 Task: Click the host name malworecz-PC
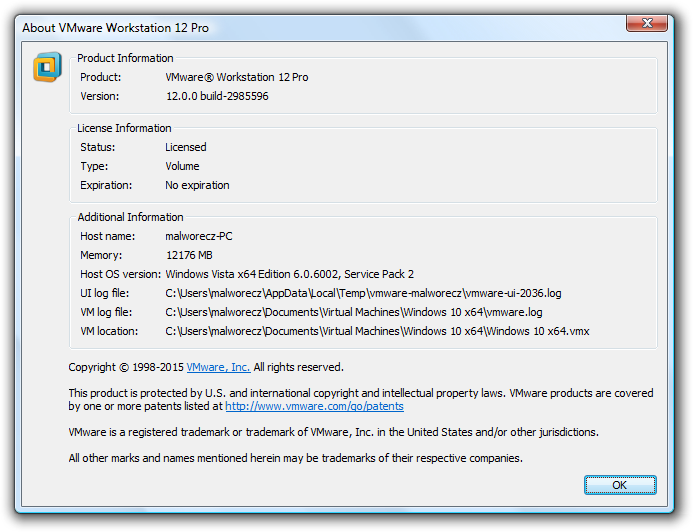199,236
